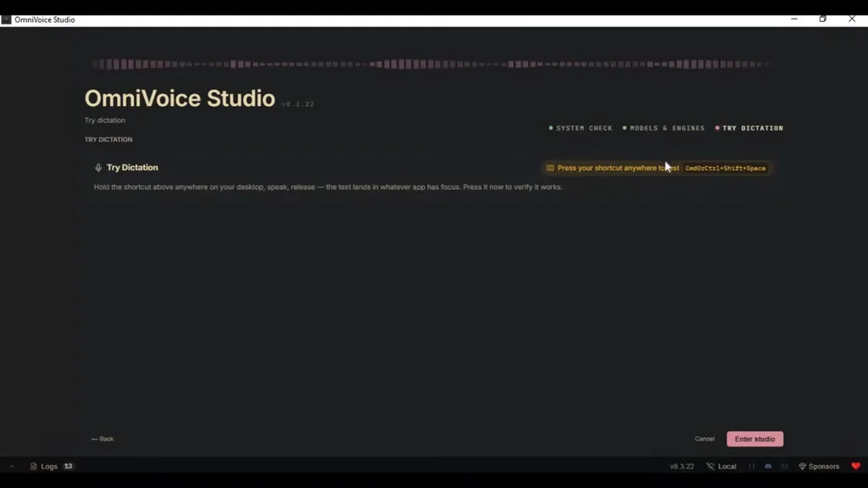This screenshot has width=868, height=488.
Task: Cancel the onboarding setup
Action: [704, 439]
